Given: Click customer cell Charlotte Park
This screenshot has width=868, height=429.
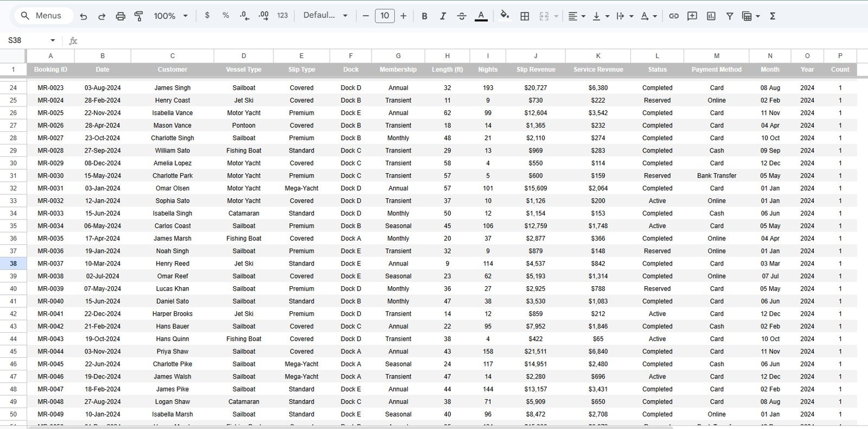Looking at the screenshot, I should coord(173,175).
